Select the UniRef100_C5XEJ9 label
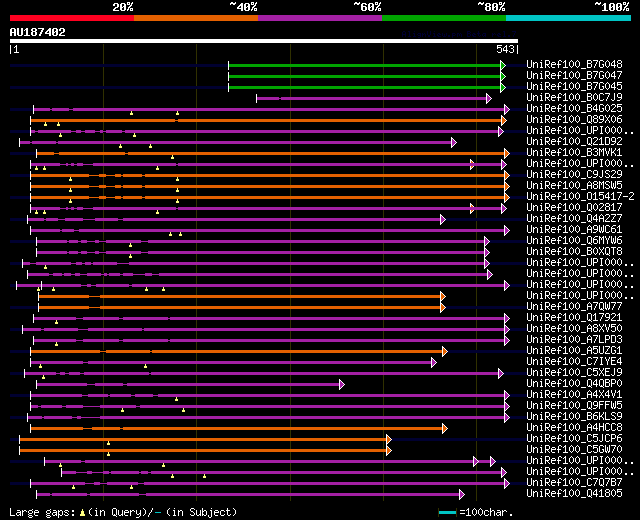The width and height of the screenshot is (640, 520). point(574,372)
